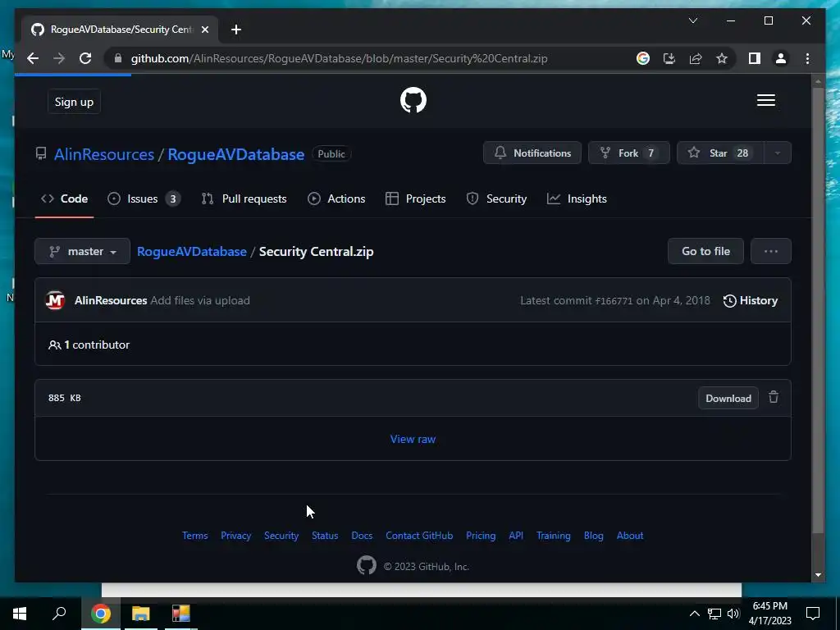This screenshot has height=630, width=840.
Task: Click the page vertical scrollbar thumb
Action: 818,311
